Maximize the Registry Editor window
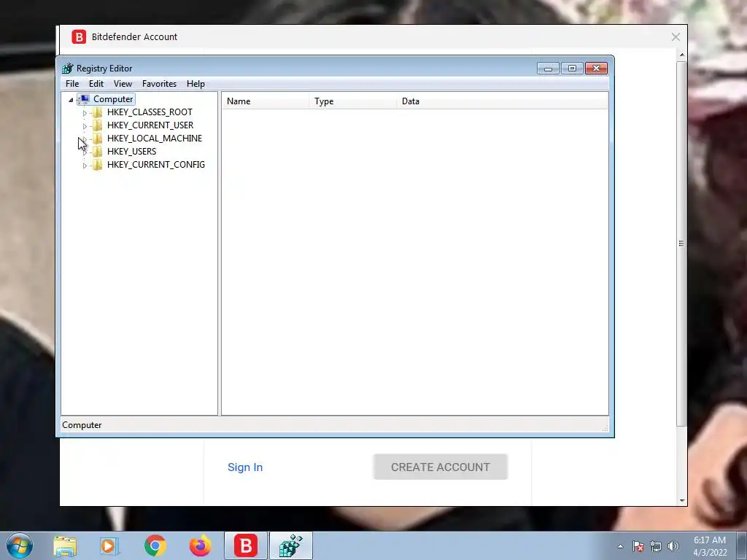This screenshot has width=747, height=560. click(x=572, y=69)
